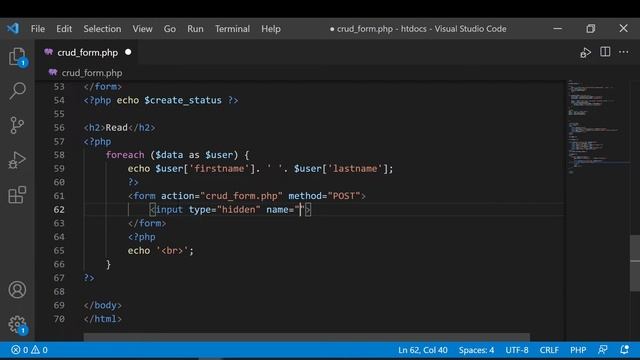Open the Terminal menu
The image size is (640, 360).
(232, 29)
